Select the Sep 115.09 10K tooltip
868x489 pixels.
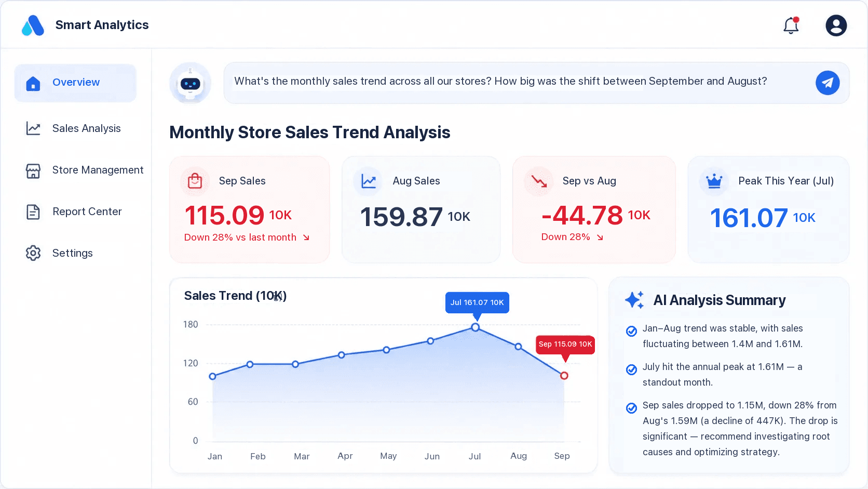point(565,344)
